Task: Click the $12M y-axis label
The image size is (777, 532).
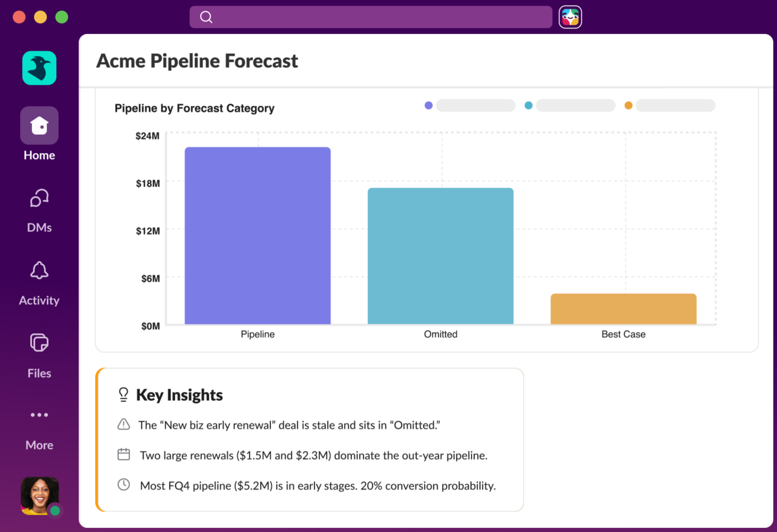Action: coord(148,231)
